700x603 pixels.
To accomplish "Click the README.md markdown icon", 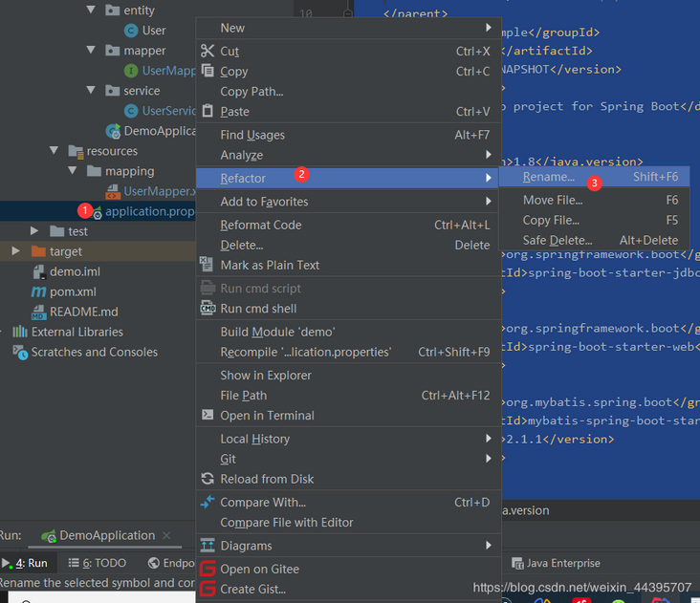I will 39,312.
